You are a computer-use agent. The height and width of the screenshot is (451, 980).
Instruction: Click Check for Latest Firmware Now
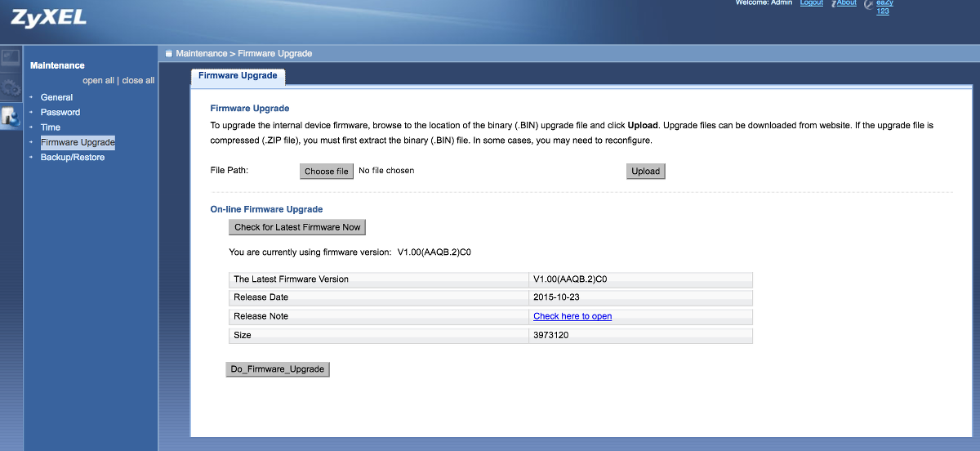click(297, 227)
